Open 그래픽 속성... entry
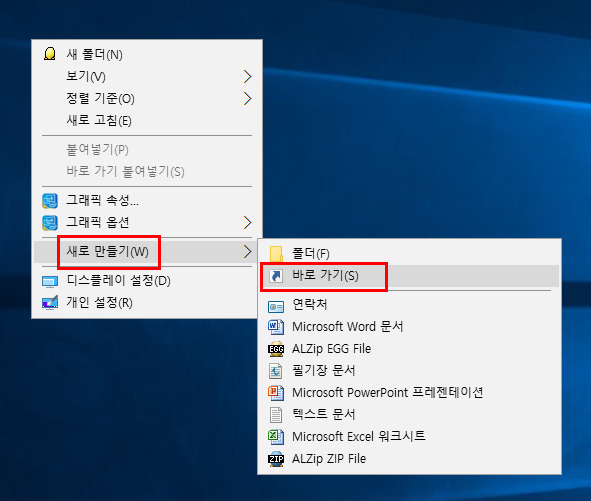This screenshot has height=501, width=591. [147, 201]
